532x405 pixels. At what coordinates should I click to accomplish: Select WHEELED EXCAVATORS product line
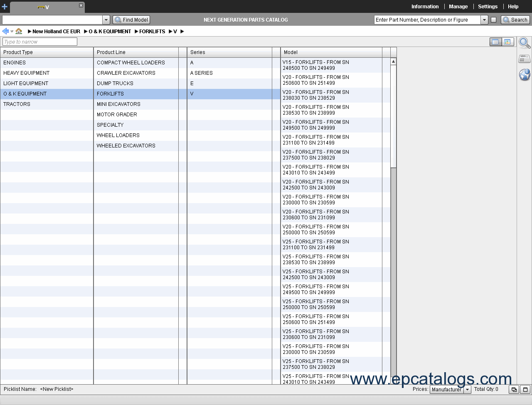[x=136, y=146]
